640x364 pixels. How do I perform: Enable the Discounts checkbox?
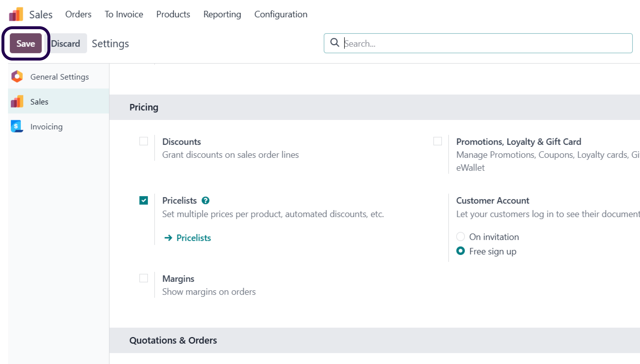[144, 141]
